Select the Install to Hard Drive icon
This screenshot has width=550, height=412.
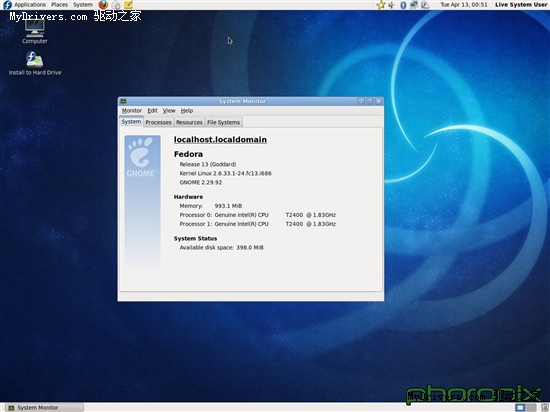35,63
